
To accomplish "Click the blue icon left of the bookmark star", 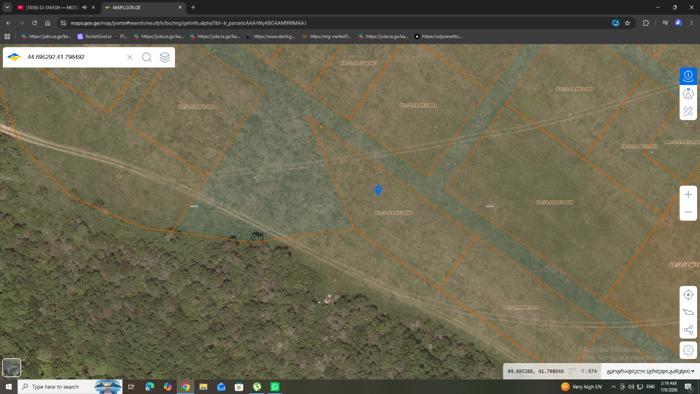I will pyautogui.click(x=616, y=23).
